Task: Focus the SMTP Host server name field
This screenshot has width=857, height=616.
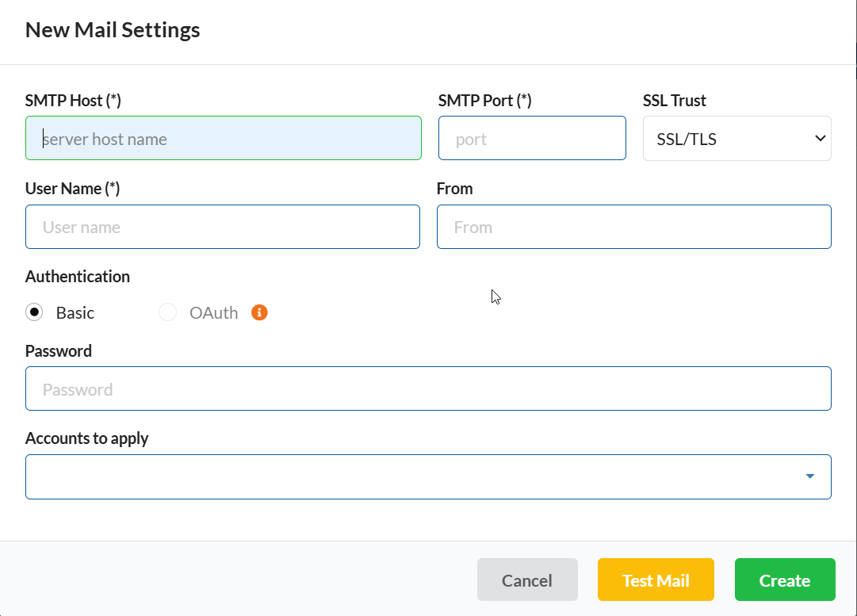Action: pos(223,139)
